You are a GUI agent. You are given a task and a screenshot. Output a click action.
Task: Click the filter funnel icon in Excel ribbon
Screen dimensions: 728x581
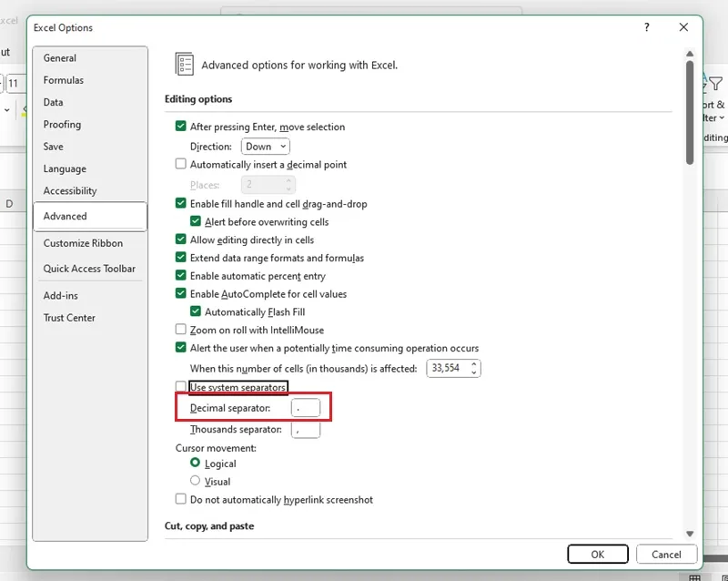(x=716, y=84)
